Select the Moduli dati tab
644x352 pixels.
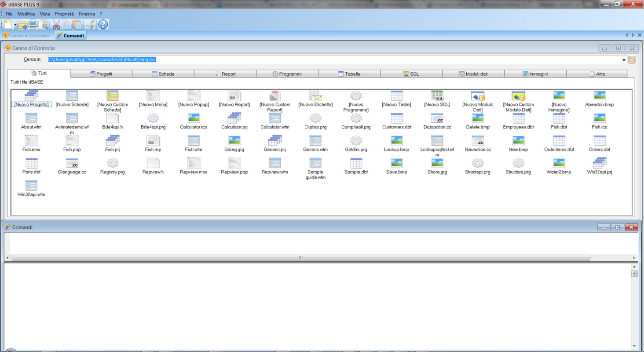point(473,74)
